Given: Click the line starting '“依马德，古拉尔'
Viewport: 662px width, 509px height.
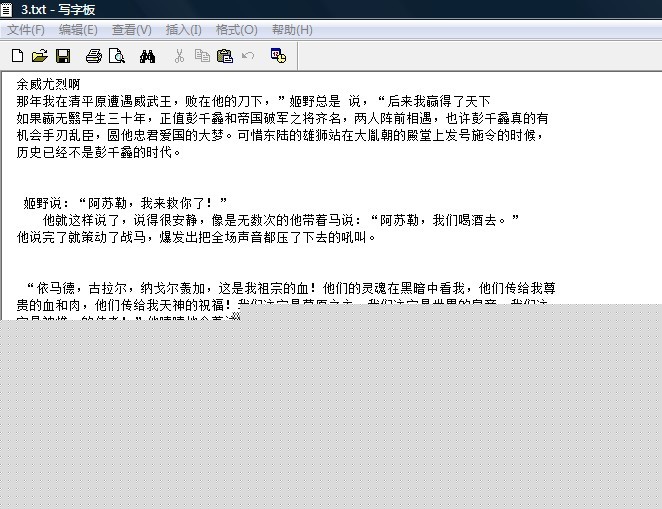Looking at the screenshot, I should (x=290, y=288).
